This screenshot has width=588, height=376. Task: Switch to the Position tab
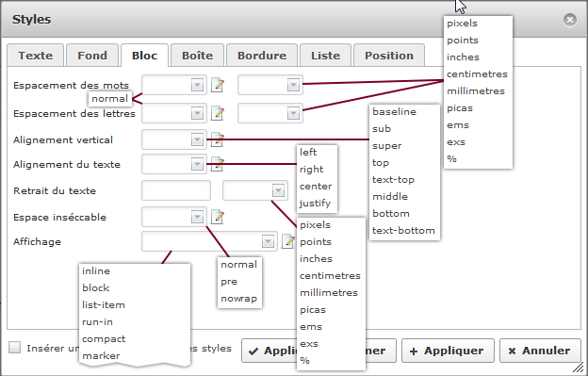point(389,56)
